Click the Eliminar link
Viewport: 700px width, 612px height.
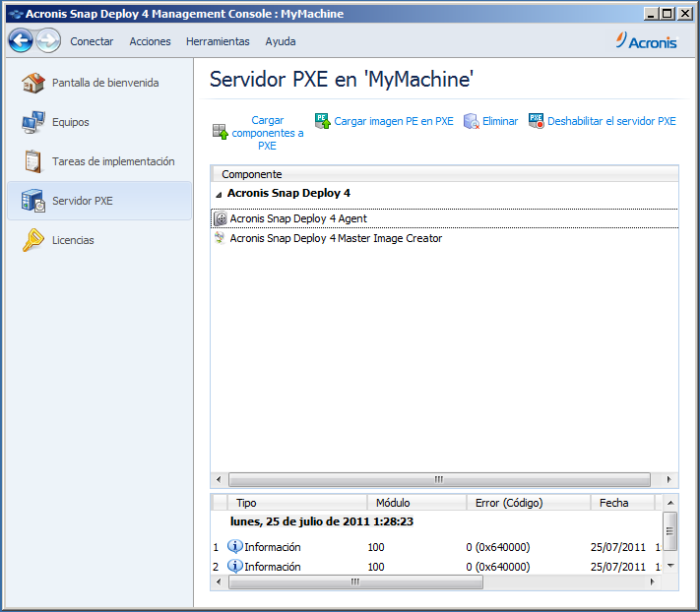click(500, 121)
